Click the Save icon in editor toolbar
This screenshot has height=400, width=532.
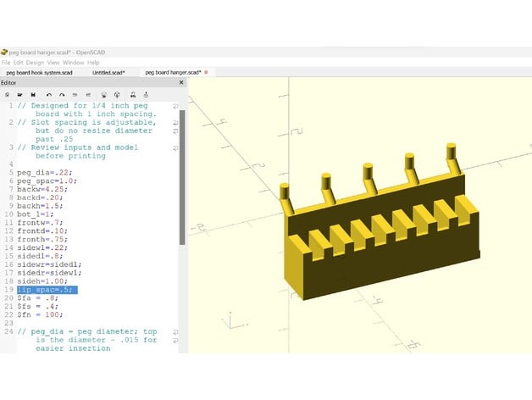[x=33, y=95]
